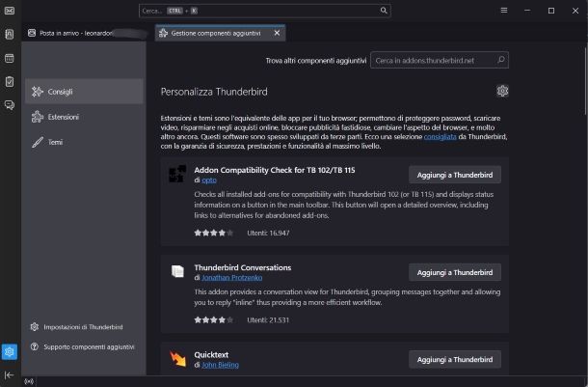Click Utenti: 16.947 text
Image resolution: width=588 pixels, height=387 pixels.
268,233
